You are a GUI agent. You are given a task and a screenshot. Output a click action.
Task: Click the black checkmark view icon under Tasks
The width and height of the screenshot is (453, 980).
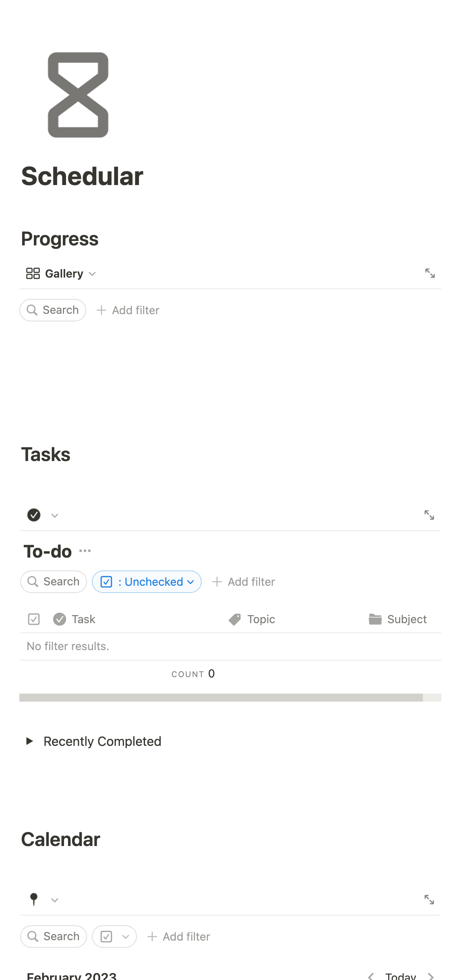pyautogui.click(x=34, y=515)
